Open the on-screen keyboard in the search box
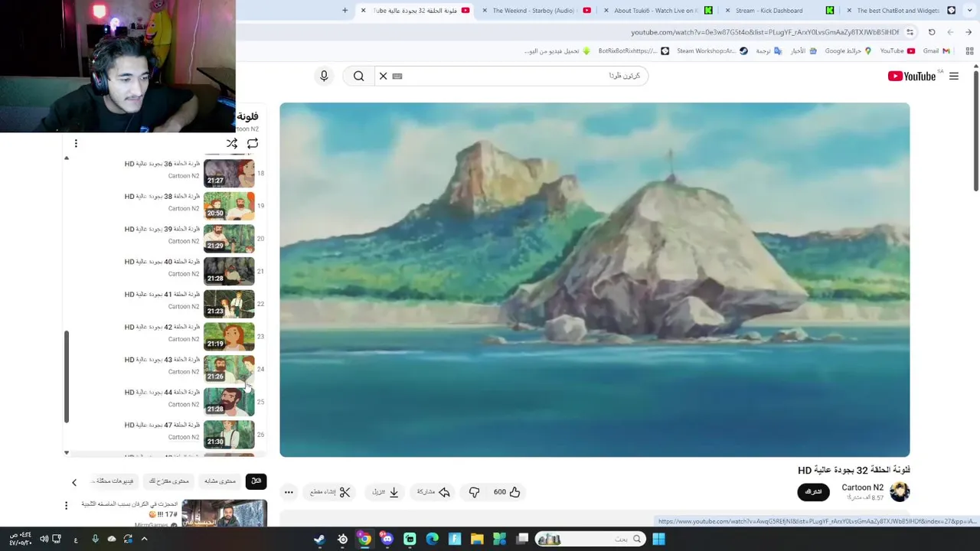This screenshot has width=980, height=551. [x=397, y=76]
